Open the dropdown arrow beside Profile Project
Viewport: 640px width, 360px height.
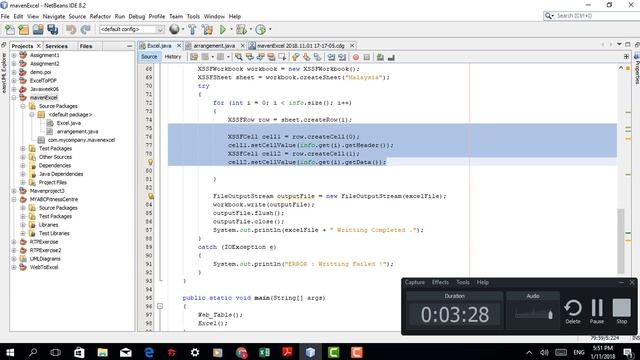(270, 29)
